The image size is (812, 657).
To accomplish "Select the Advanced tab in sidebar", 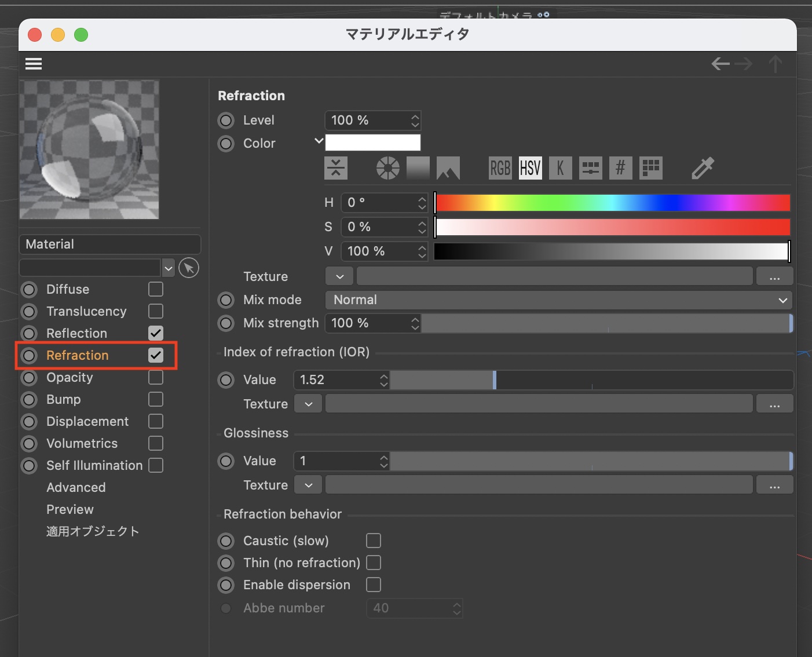I will [76, 488].
